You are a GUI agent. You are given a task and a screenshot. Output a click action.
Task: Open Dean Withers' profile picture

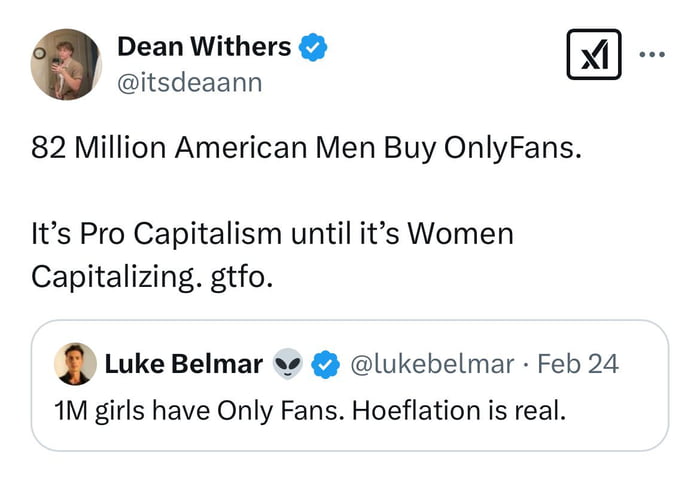point(66,64)
